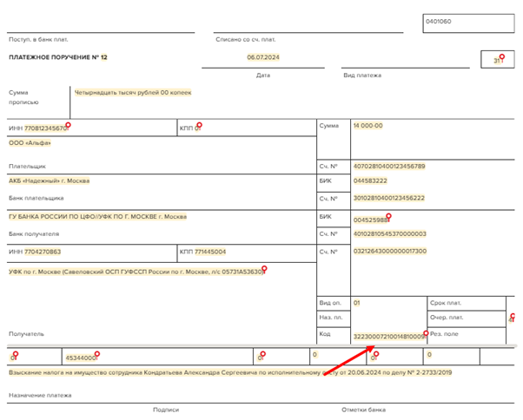The image size is (523, 420).
Task: Click amount in words Четырнадцать тысяч рублей
Action: coord(132,92)
